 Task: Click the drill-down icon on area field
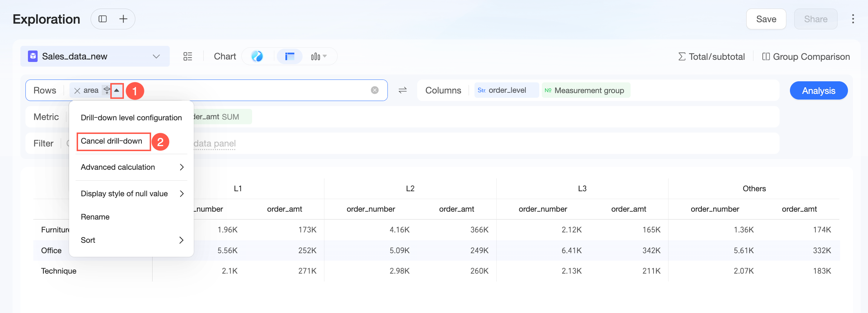[x=107, y=90]
